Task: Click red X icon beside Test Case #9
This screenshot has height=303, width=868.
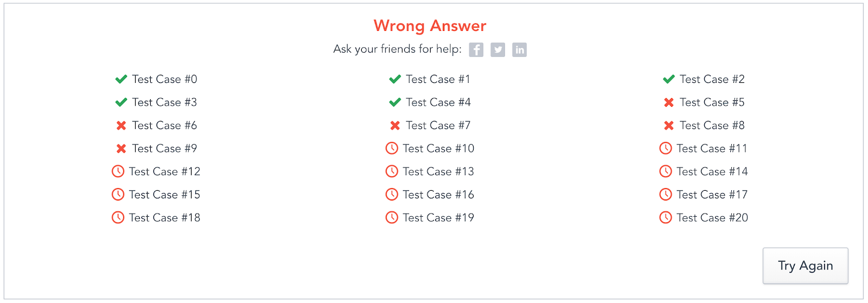Action: click(x=121, y=149)
